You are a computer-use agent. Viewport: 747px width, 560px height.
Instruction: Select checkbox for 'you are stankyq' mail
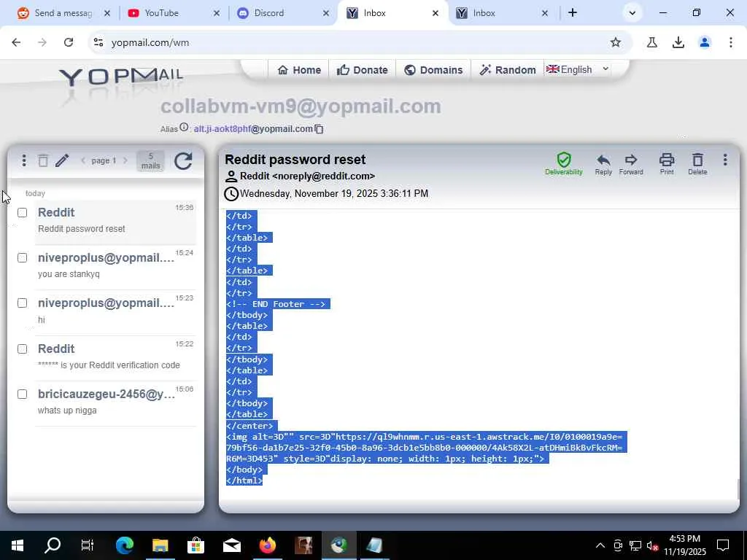tap(23, 257)
